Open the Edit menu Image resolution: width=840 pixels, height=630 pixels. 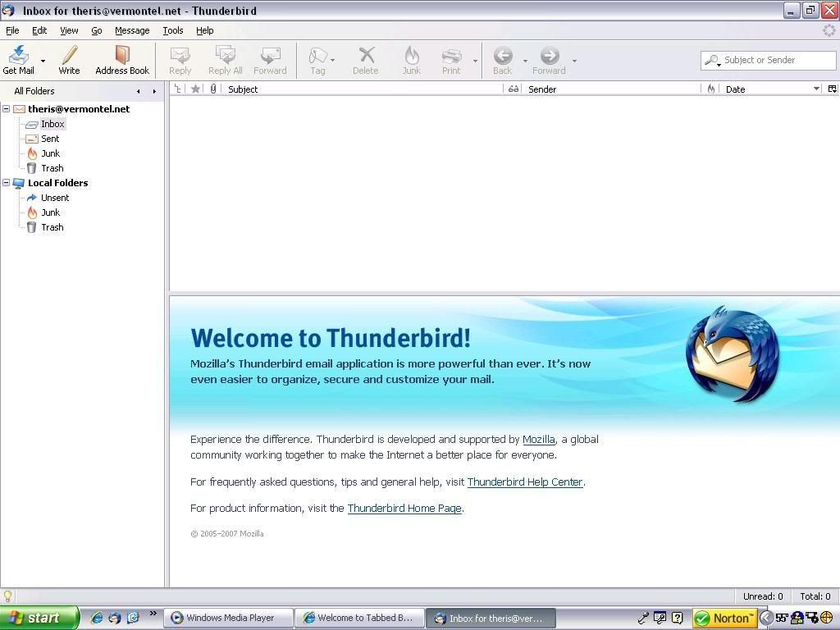pos(39,30)
